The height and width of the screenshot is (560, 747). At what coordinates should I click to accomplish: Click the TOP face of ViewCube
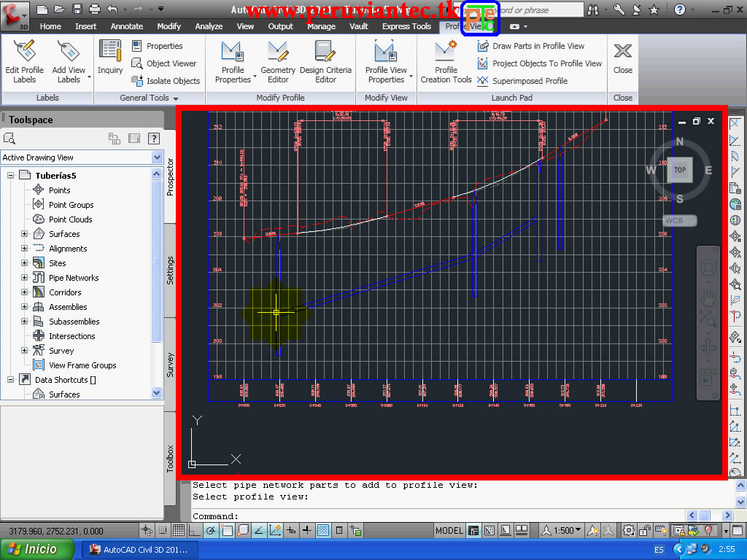point(679,170)
